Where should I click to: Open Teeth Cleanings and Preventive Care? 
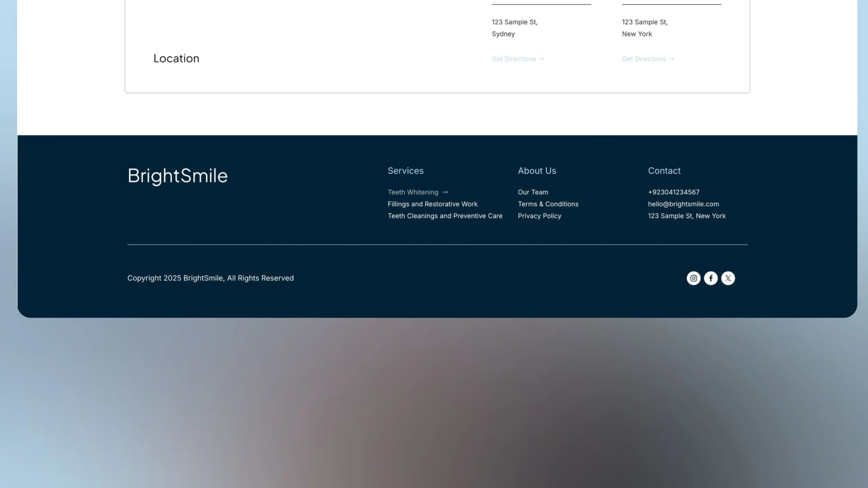pos(445,216)
